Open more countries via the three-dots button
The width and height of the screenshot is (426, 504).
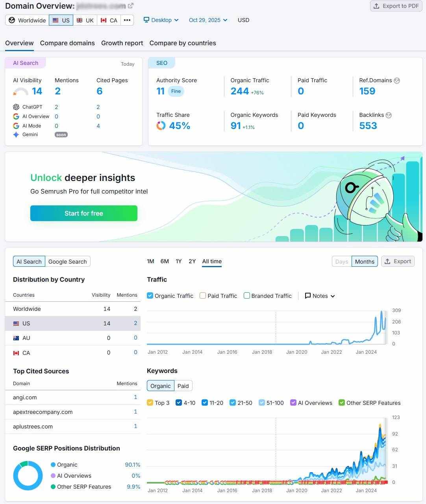127,20
